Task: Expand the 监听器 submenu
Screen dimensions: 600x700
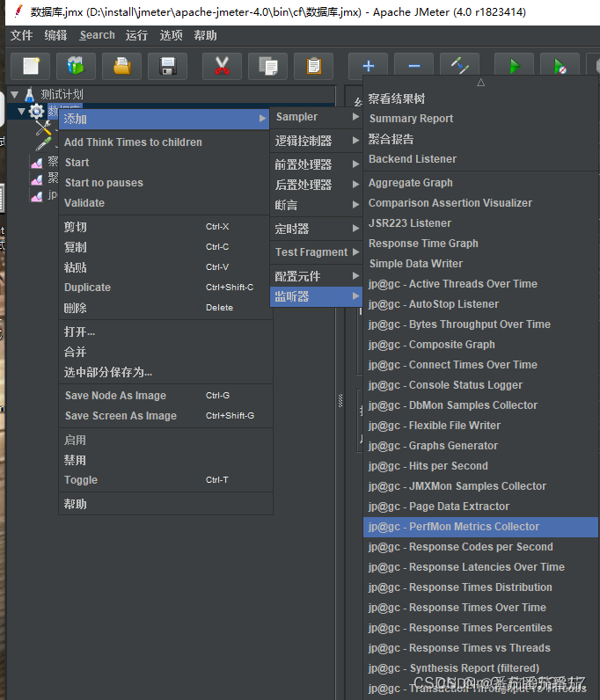Action: 316,296
